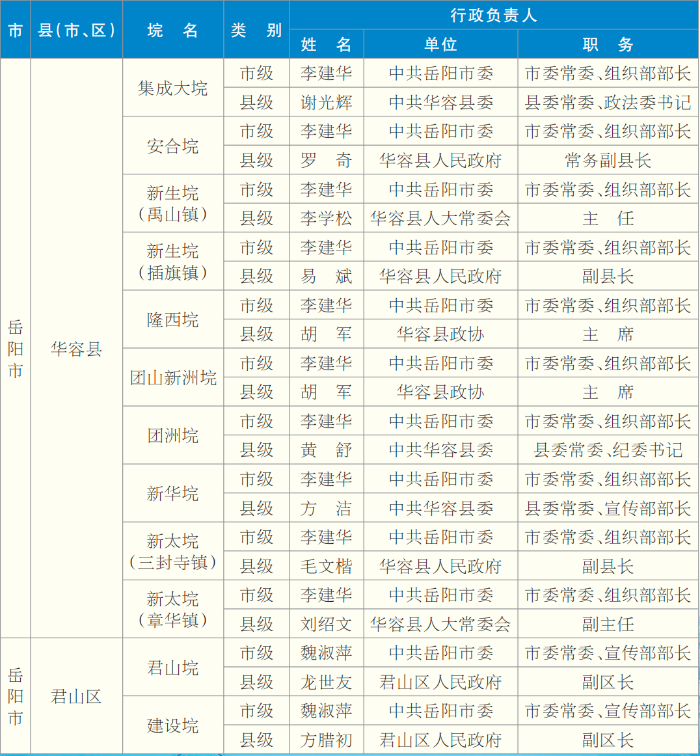
Task: Select the 隆西垸 cell
Action: pyautogui.click(x=173, y=319)
